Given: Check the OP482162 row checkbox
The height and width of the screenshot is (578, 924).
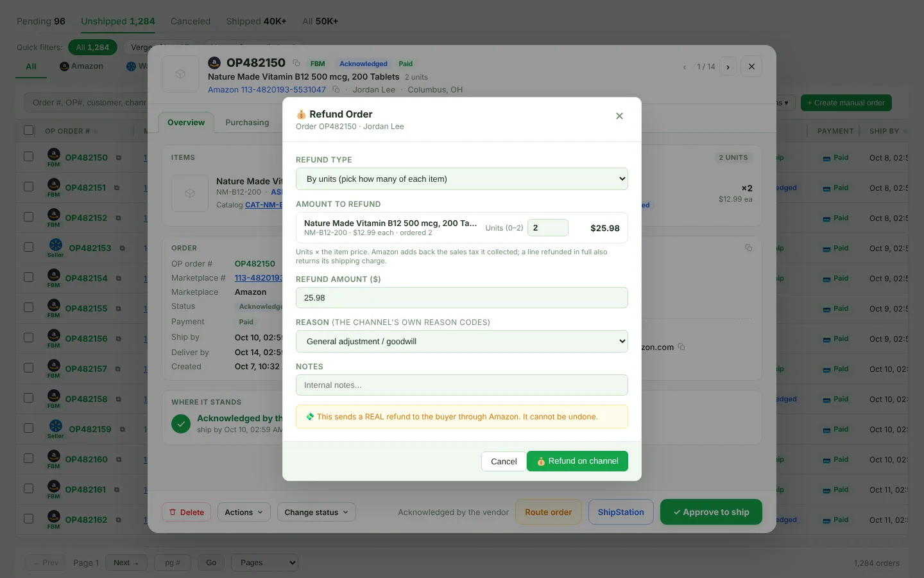Looking at the screenshot, I should click(29, 519).
